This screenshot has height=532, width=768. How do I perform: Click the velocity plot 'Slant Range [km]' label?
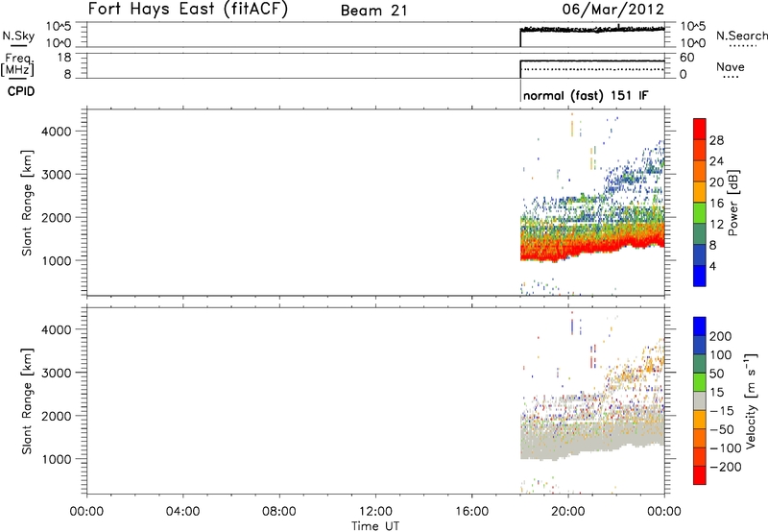pos(27,401)
